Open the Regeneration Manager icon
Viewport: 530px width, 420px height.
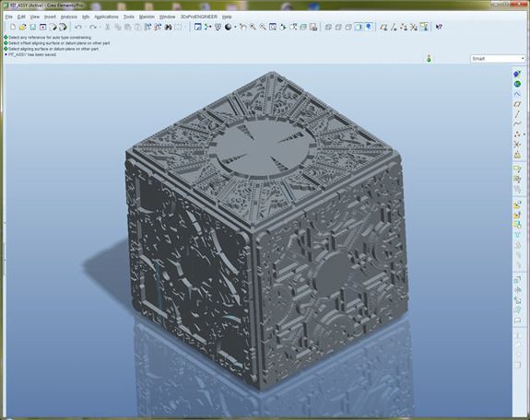(158, 27)
